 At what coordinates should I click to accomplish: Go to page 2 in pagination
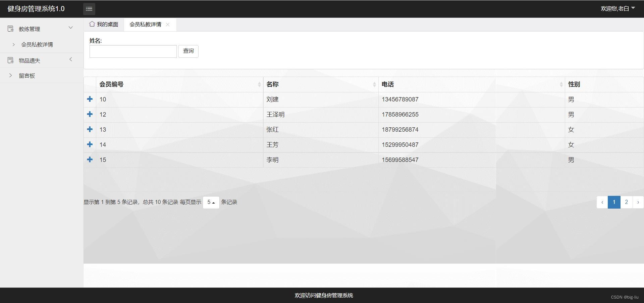point(626,202)
